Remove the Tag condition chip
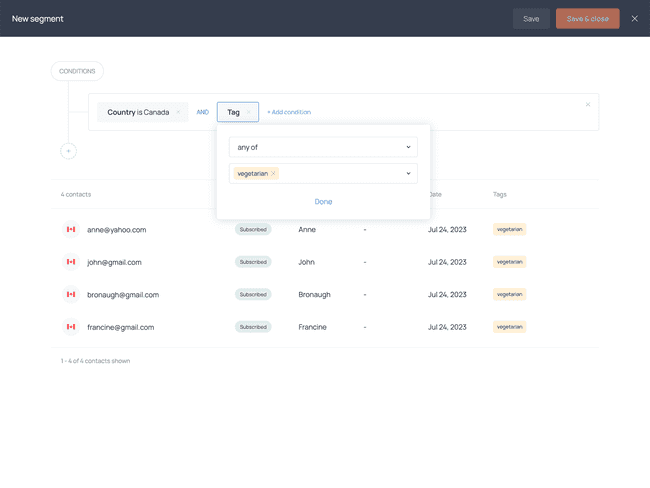Image resolution: width=650 pixels, height=488 pixels. click(249, 112)
